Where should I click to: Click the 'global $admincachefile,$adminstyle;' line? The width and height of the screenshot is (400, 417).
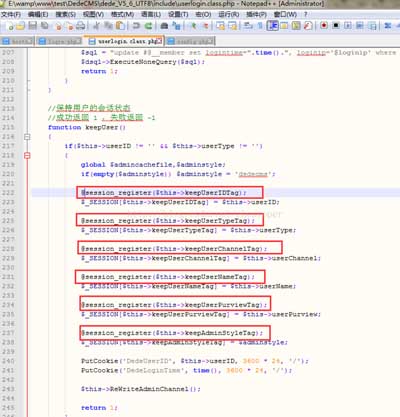[153, 165]
